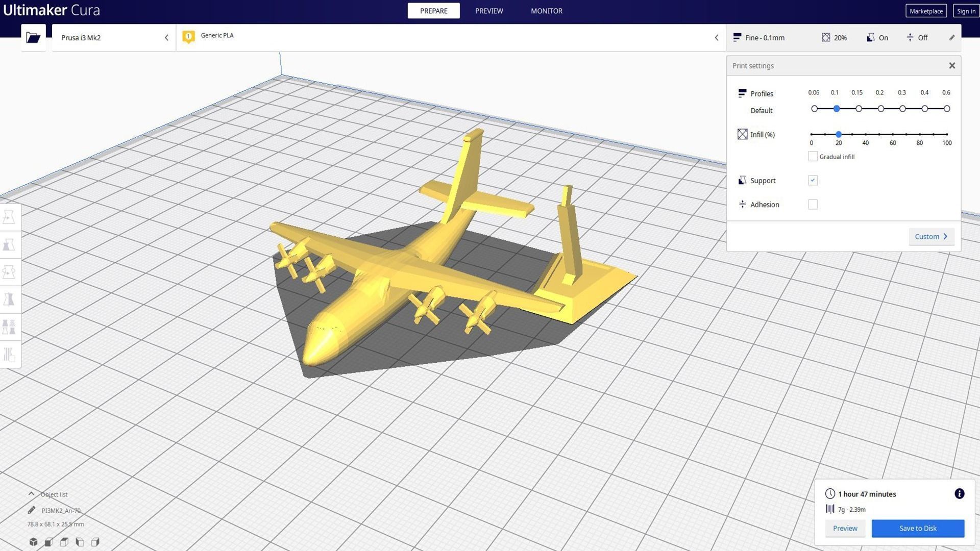The height and width of the screenshot is (551, 980).
Task: Click the 78.8 x 68.1 x 25.5 mm dimensions
Action: [x=56, y=524]
